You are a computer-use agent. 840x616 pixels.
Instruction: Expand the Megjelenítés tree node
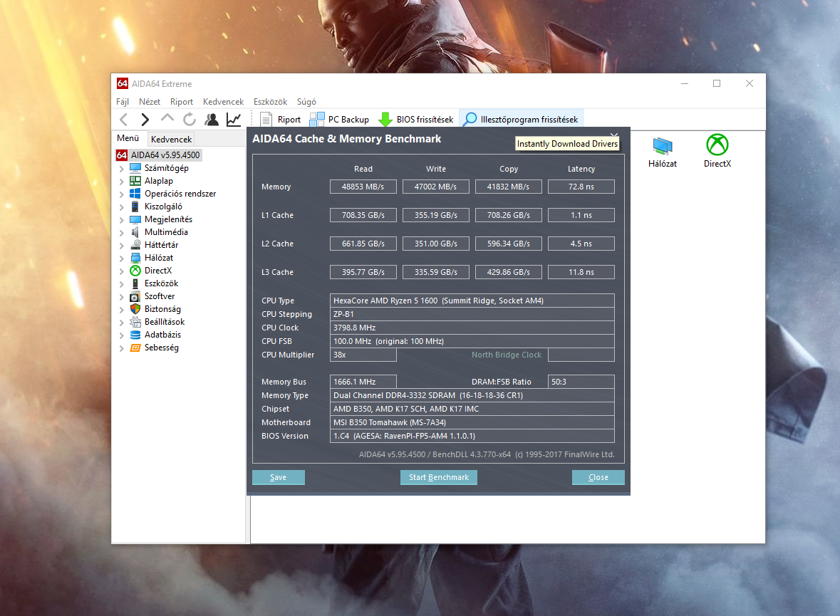(122, 220)
